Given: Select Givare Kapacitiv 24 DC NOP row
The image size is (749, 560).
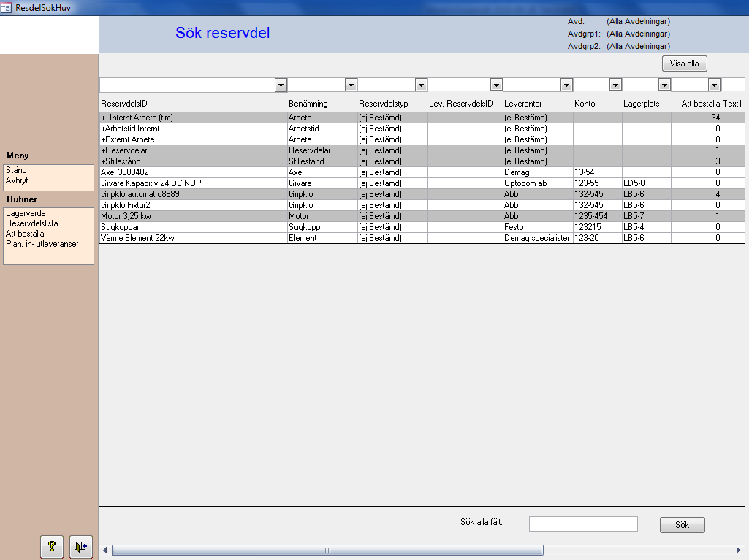Looking at the screenshot, I should (422, 183).
